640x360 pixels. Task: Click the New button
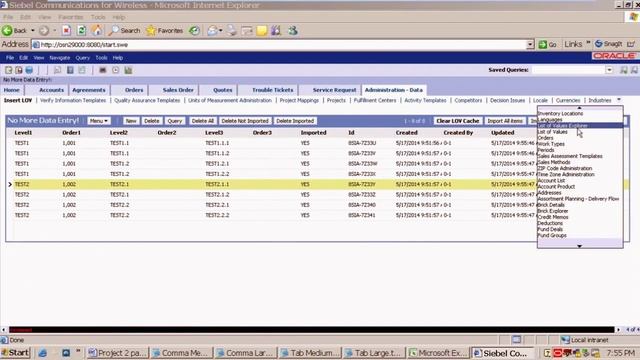pos(131,121)
